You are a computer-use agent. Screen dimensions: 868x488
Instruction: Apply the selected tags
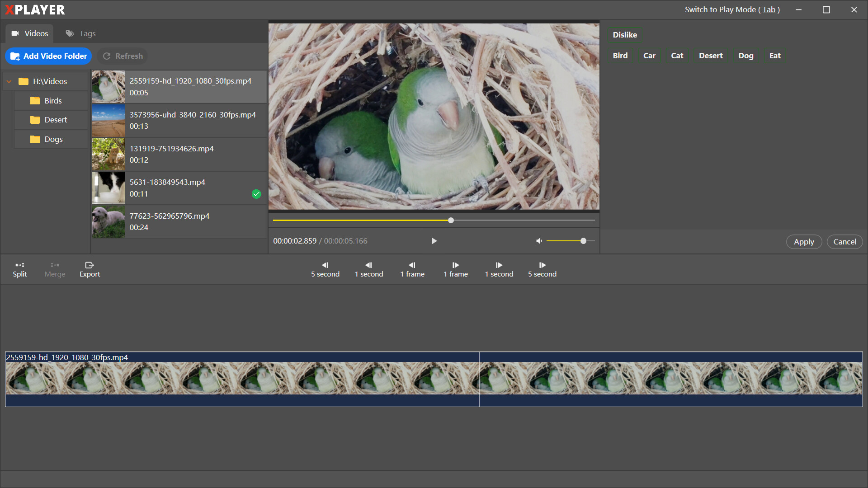tap(804, 242)
